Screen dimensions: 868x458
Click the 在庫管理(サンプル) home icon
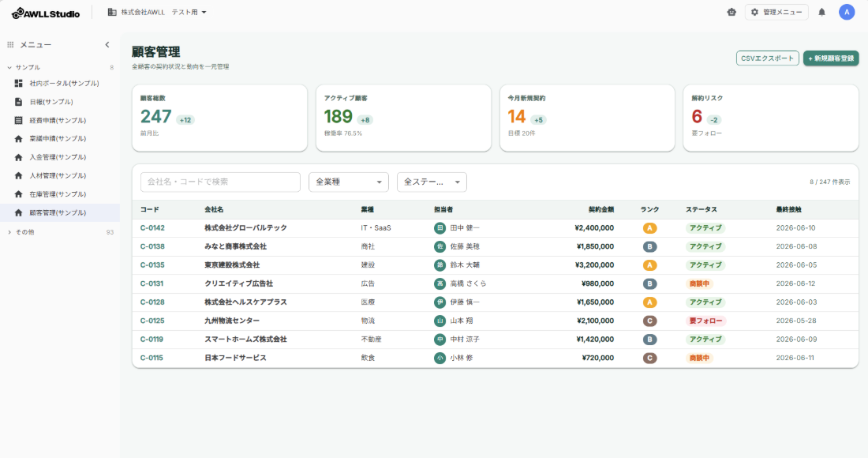pyautogui.click(x=18, y=194)
